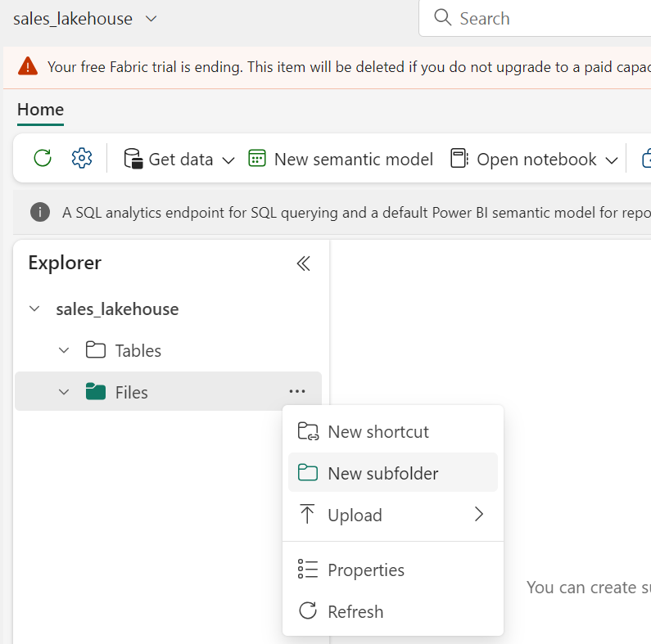Click the sales_lakehouse title at top
Image resolution: width=651 pixels, height=644 pixels.
(73, 19)
